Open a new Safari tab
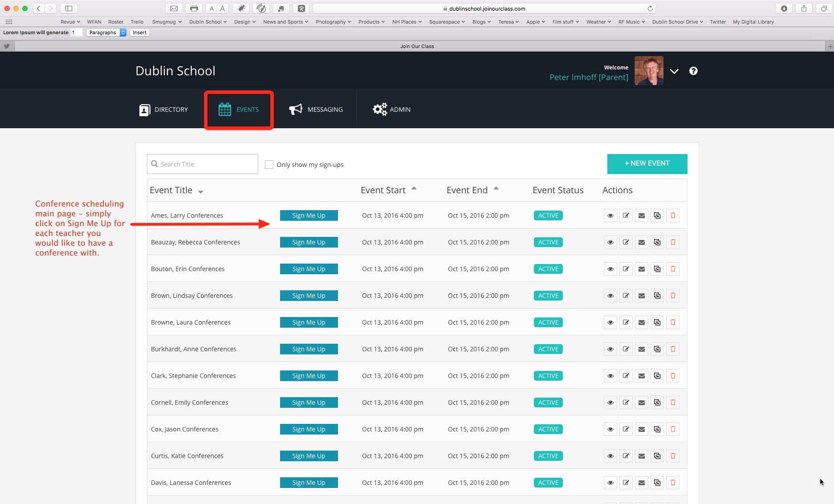This screenshot has height=504, width=834. tap(830, 46)
